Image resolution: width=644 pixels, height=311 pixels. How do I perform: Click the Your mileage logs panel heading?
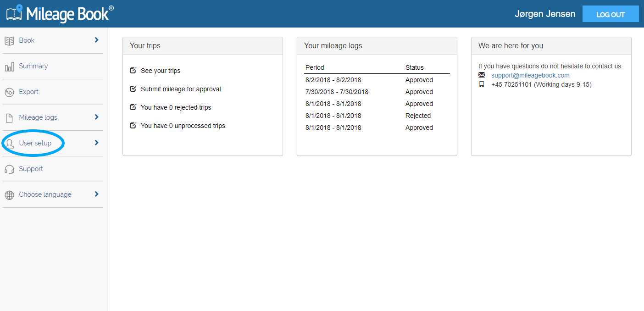(x=333, y=45)
